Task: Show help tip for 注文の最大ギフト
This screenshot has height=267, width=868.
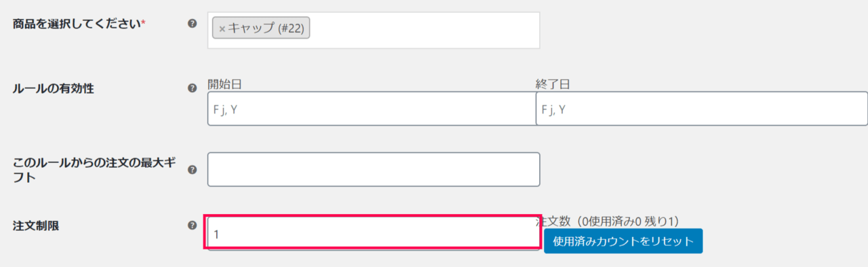Action: click(x=192, y=170)
